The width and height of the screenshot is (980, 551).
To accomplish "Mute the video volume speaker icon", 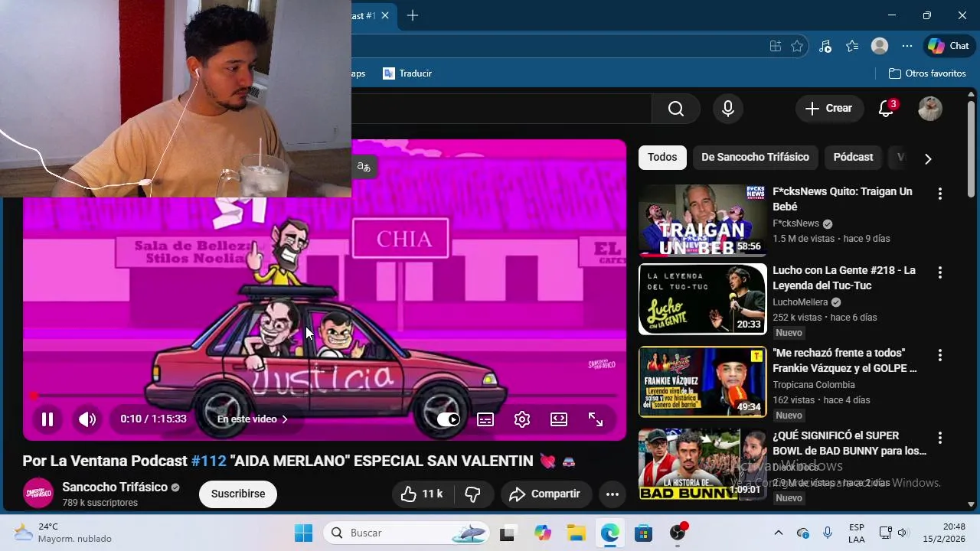I will point(87,419).
